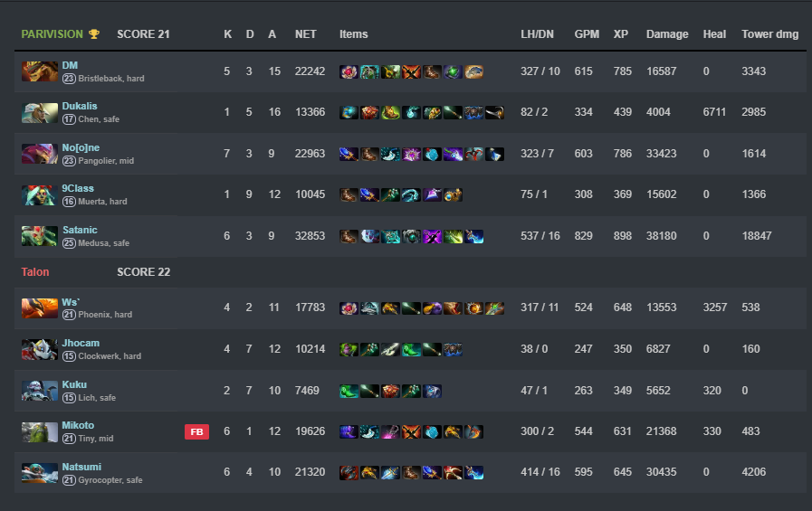Click Satanic's Medusa hero portrait
Image resolution: width=812 pixels, height=511 pixels.
coord(39,236)
